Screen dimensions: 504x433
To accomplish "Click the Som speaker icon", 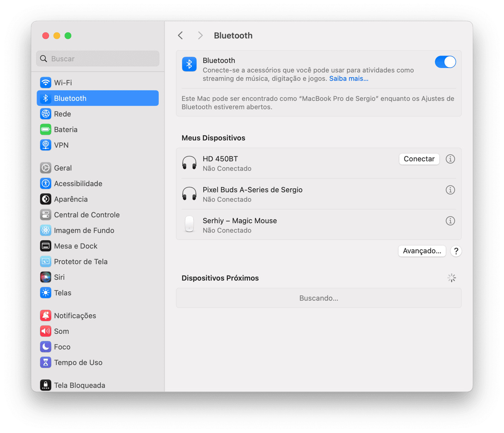I will pos(46,331).
